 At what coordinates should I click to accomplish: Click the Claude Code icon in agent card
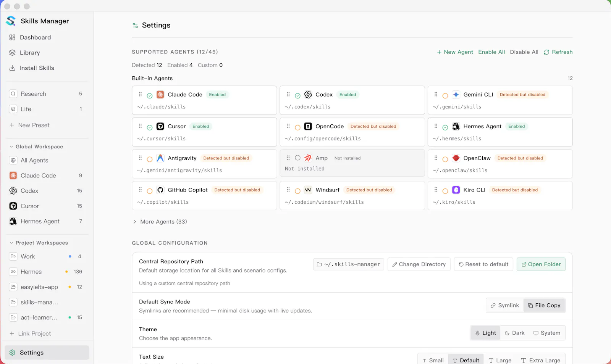pyautogui.click(x=160, y=95)
